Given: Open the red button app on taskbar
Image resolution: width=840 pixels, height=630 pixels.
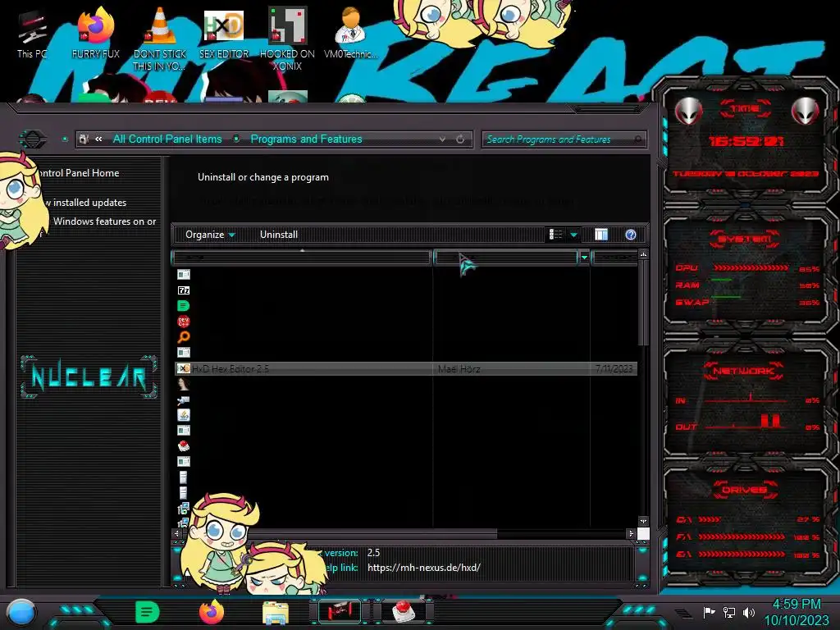Looking at the screenshot, I should click(x=404, y=611).
